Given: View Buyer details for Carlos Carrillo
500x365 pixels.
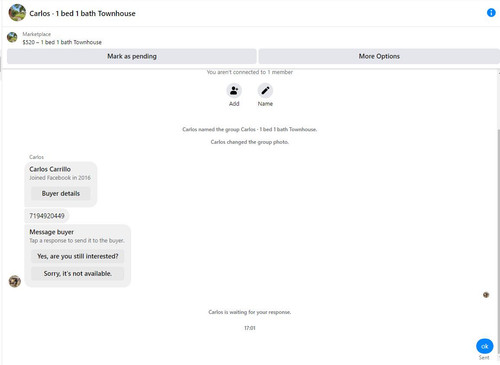Looking at the screenshot, I should pyautogui.click(x=61, y=194).
